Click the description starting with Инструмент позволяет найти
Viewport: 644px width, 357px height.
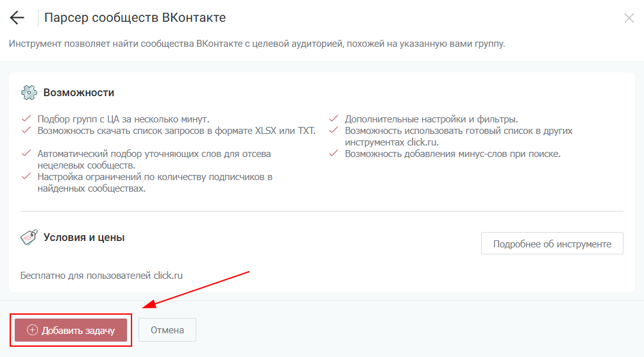[257, 44]
